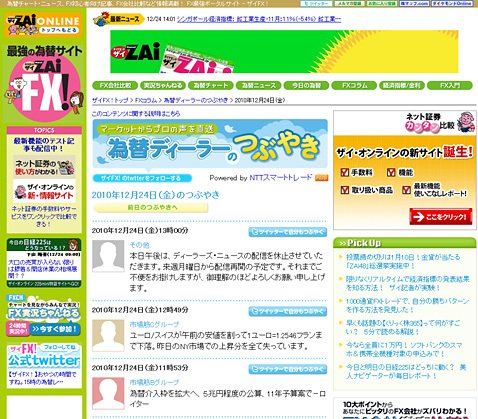Click the pink avatar of the 11時53分 post
The image size is (478, 419).
(108, 393)
